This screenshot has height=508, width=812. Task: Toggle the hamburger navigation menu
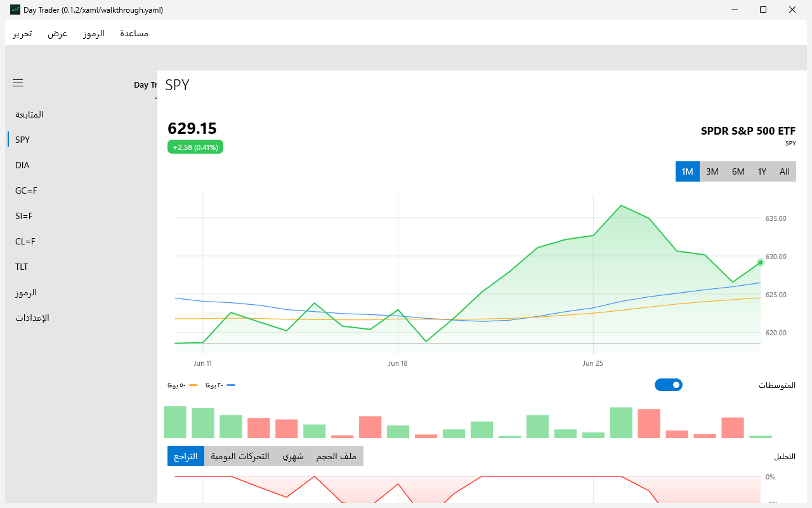coord(18,83)
